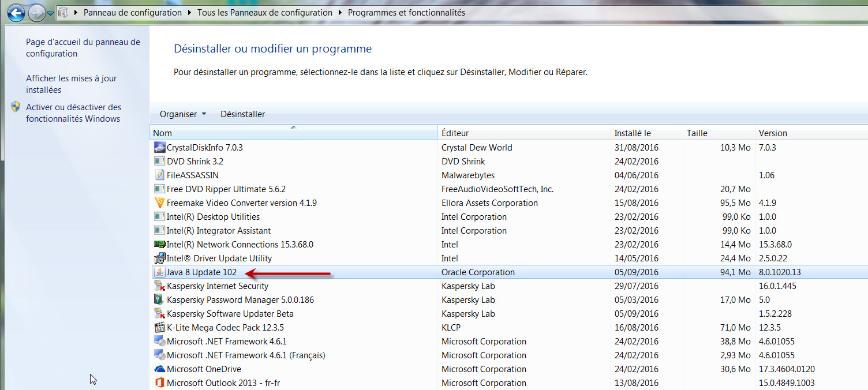Click the K-Lite Mega Codec Pack icon
The height and width of the screenshot is (390, 868).
[x=160, y=327]
